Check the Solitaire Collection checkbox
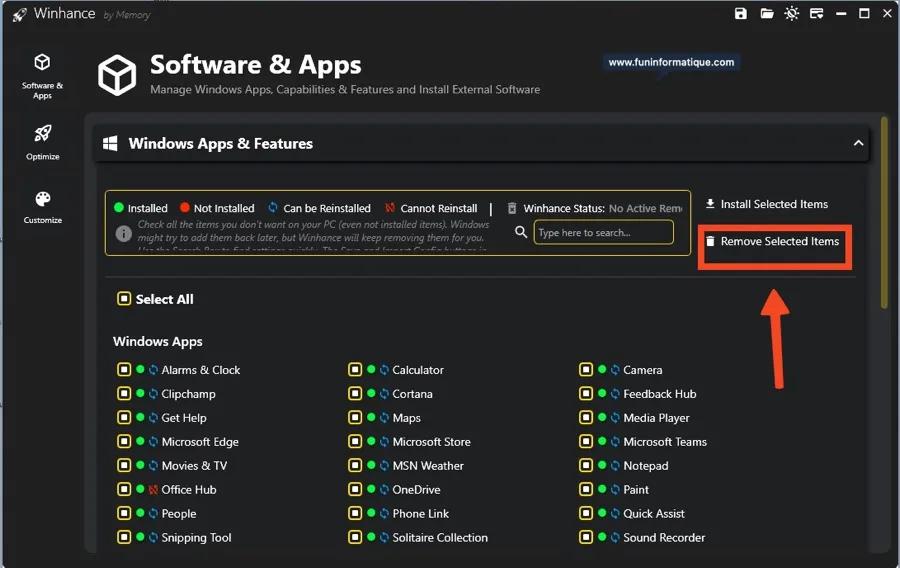The height and width of the screenshot is (568, 900). click(355, 537)
